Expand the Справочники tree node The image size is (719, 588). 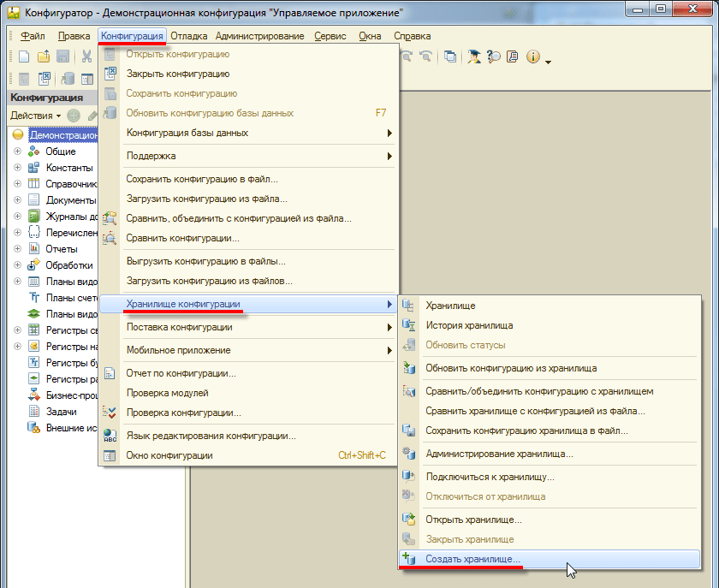click(17, 184)
